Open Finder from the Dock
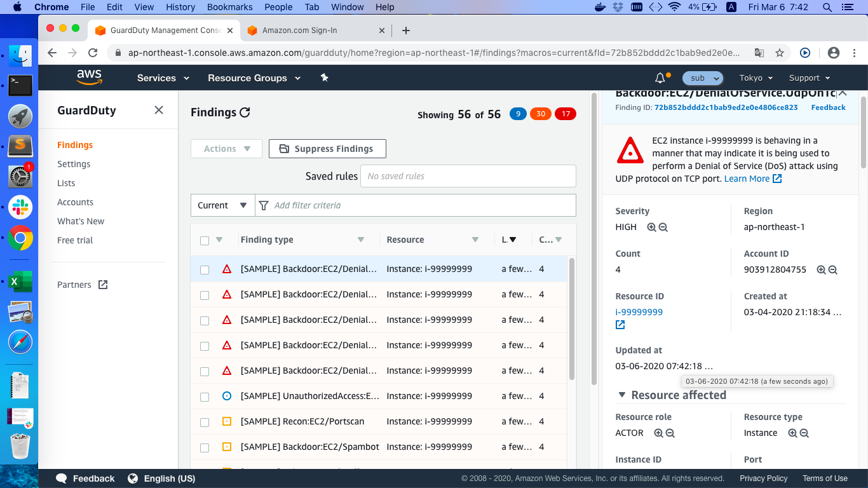This screenshot has width=868, height=488. (20, 57)
